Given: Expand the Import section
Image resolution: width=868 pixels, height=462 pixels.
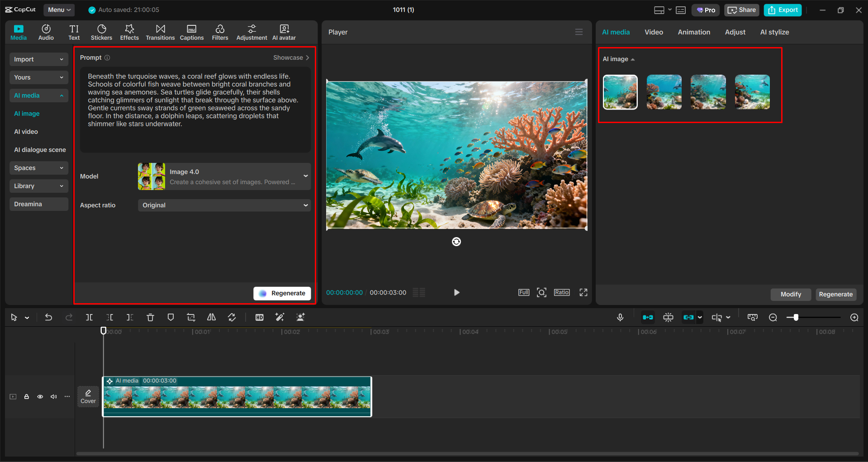Looking at the screenshot, I should pos(39,59).
